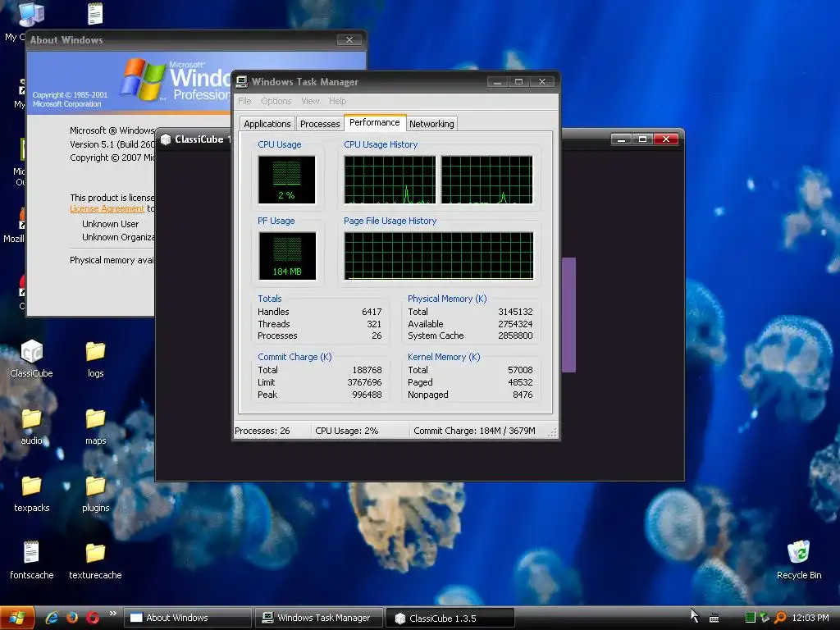Open Help menu in Task Manager
This screenshot has width=840, height=630.
pos(337,101)
